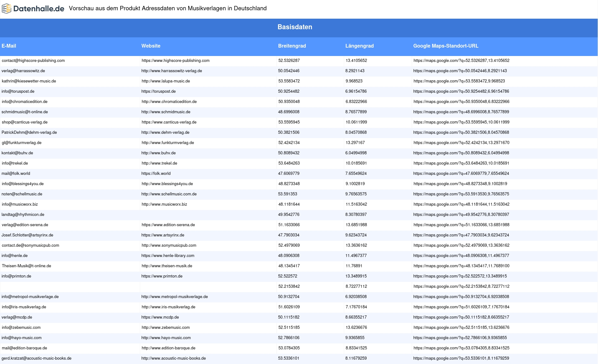Open maps URL for 49.9542776,8.30780397

pos(461,215)
